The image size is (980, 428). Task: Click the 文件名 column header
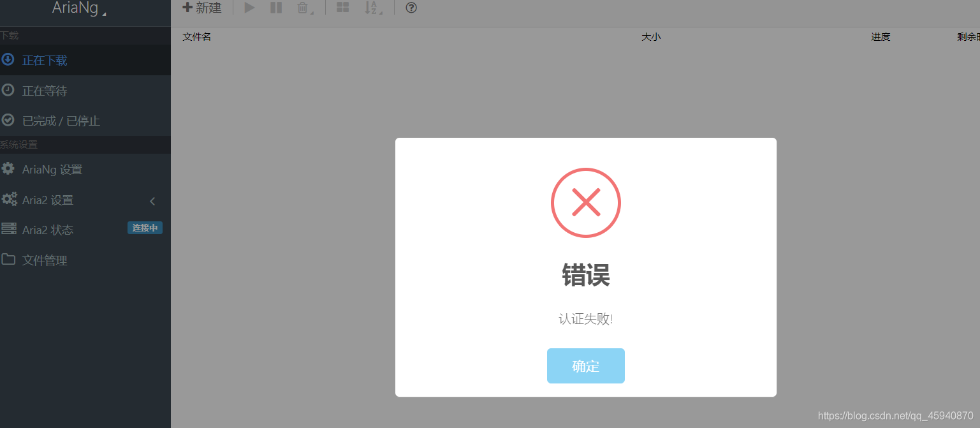196,36
